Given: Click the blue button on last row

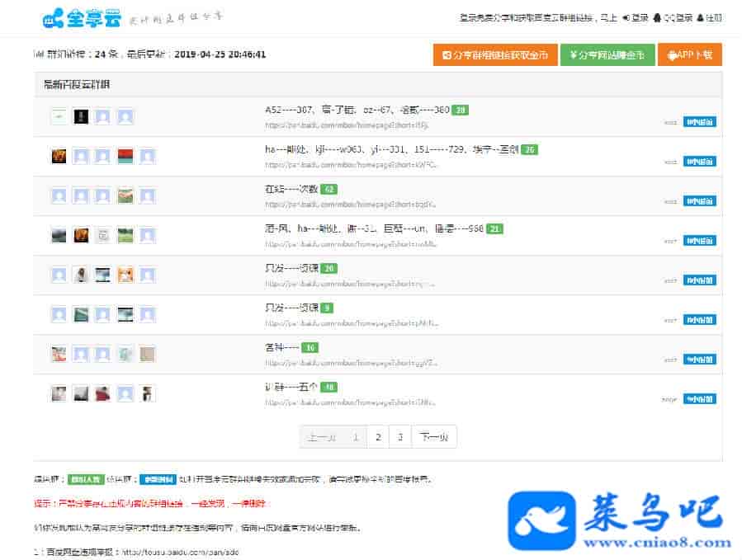Looking at the screenshot, I should [x=700, y=399].
